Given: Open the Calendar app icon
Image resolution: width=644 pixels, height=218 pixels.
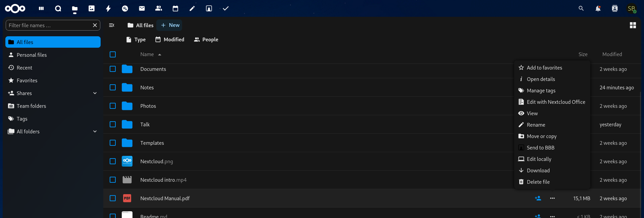Looking at the screenshot, I should [175, 8].
